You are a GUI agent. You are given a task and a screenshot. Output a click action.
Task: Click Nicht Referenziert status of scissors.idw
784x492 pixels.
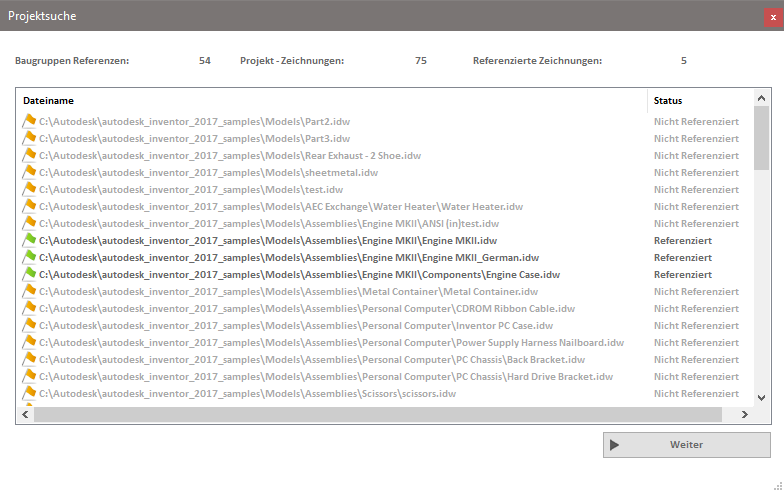696,394
